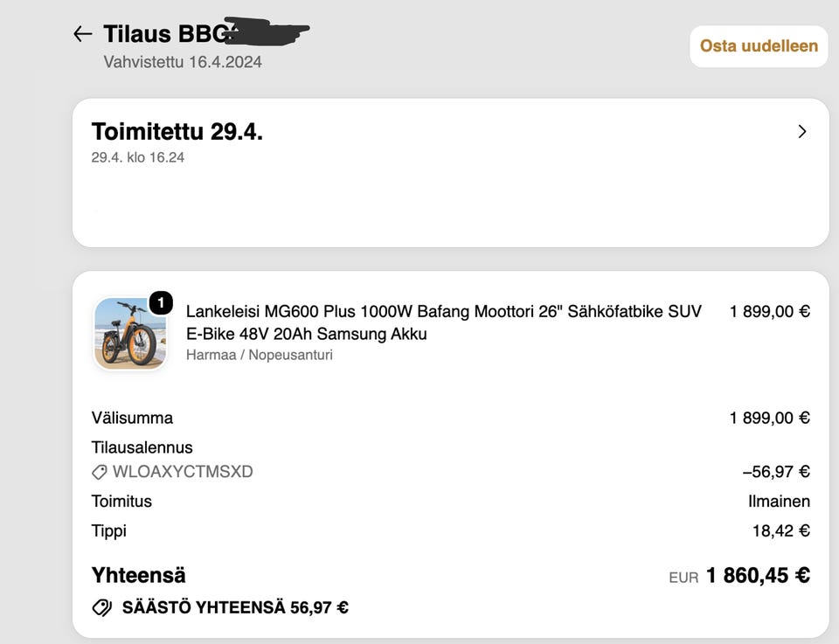
Task: Click the Harmaa / Nopeusanturi variant text
Action: click(259, 355)
